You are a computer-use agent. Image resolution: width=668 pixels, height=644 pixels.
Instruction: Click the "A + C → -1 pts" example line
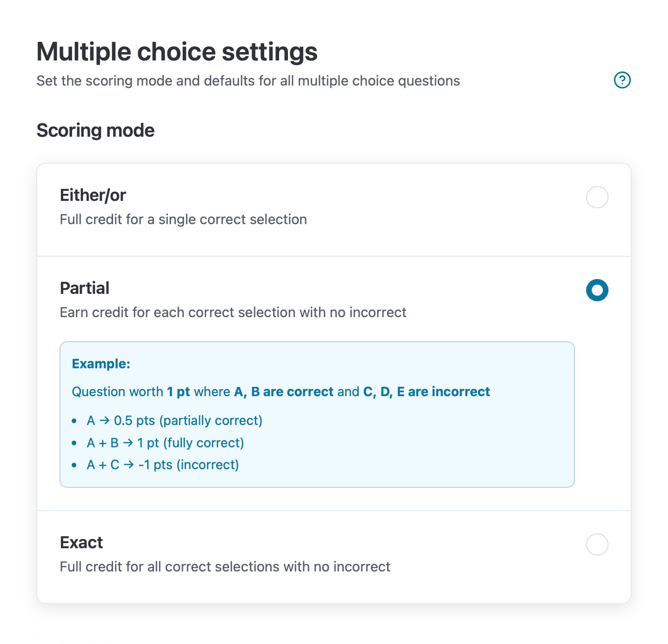point(163,465)
